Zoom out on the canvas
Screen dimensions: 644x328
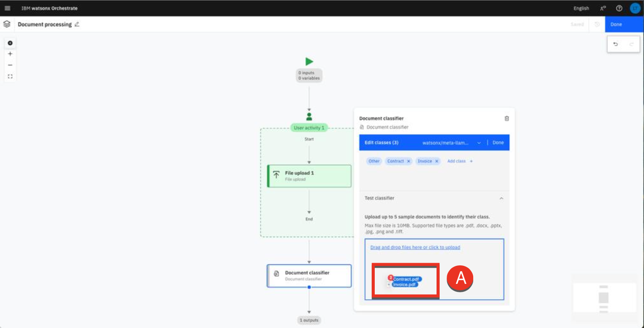(x=10, y=65)
